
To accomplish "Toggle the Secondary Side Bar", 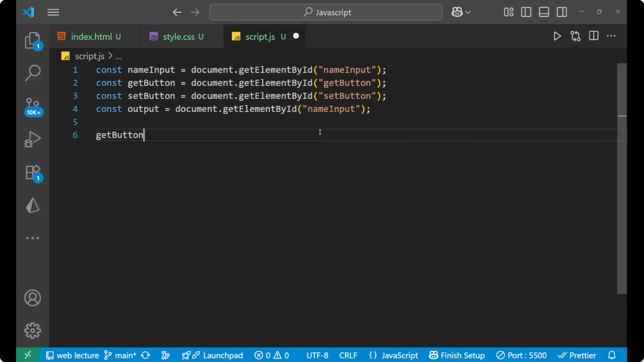I will (x=562, y=12).
